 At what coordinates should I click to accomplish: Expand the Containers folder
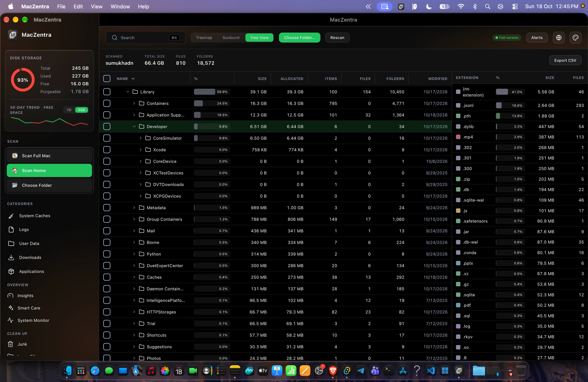[134, 103]
